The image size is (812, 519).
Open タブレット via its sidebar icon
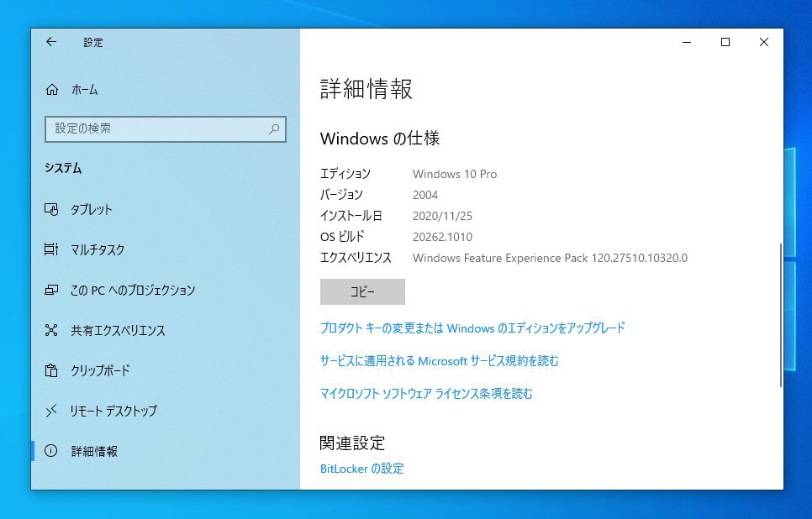pos(51,210)
